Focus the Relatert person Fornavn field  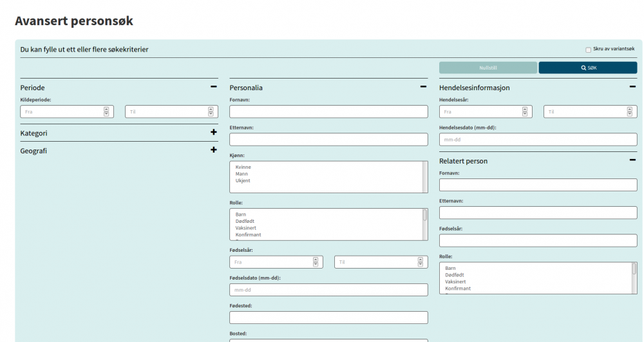[538, 185]
